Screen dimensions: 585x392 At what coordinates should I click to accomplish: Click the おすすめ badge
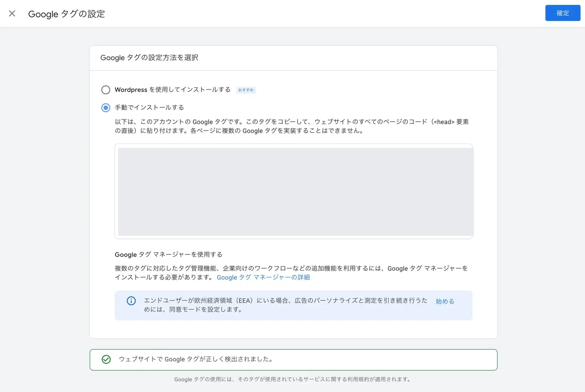(x=246, y=90)
